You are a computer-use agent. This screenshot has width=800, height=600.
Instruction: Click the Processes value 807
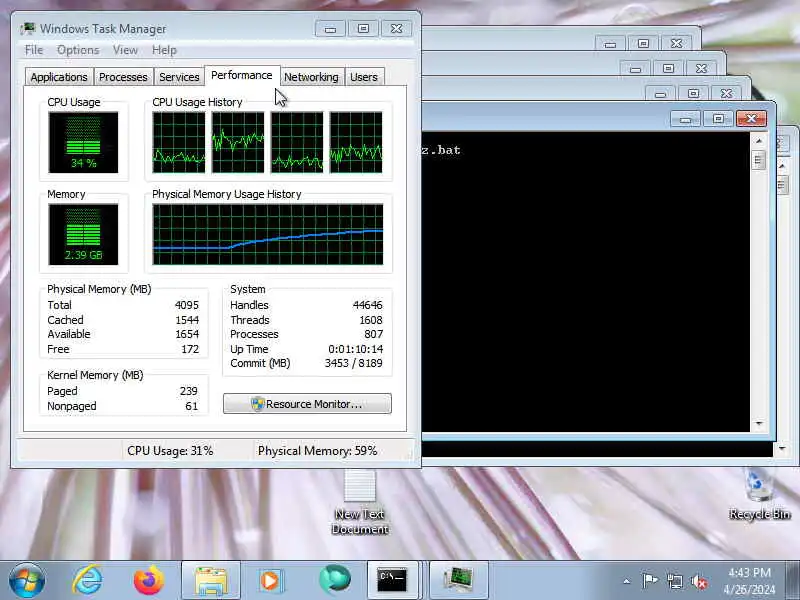tap(373, 334)
